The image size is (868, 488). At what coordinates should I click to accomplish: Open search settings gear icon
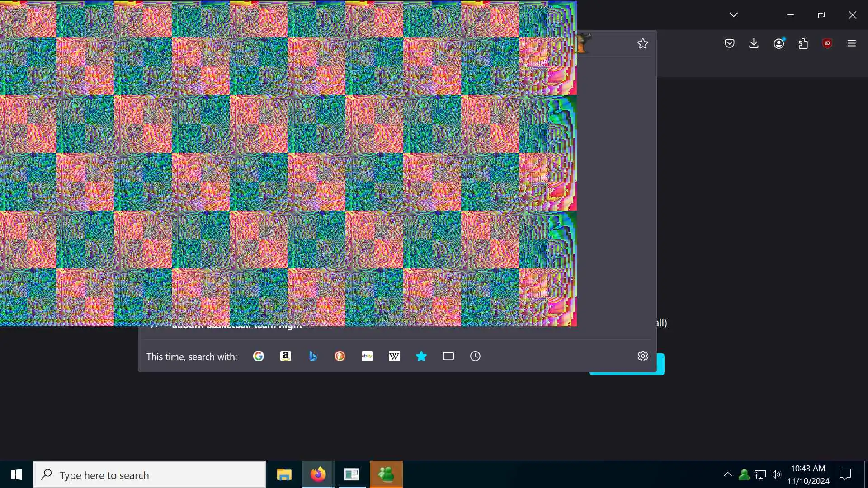tap(642, 357)
